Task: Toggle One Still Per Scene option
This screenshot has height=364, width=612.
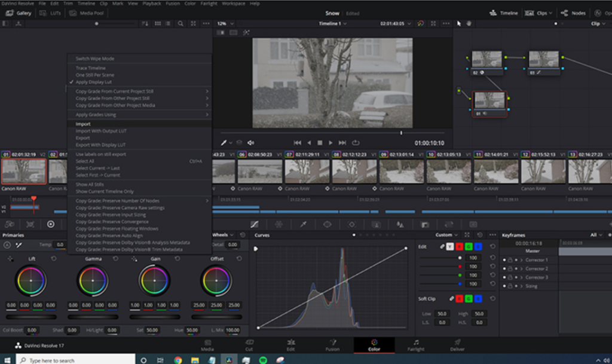Action: (x=95, y=75)
